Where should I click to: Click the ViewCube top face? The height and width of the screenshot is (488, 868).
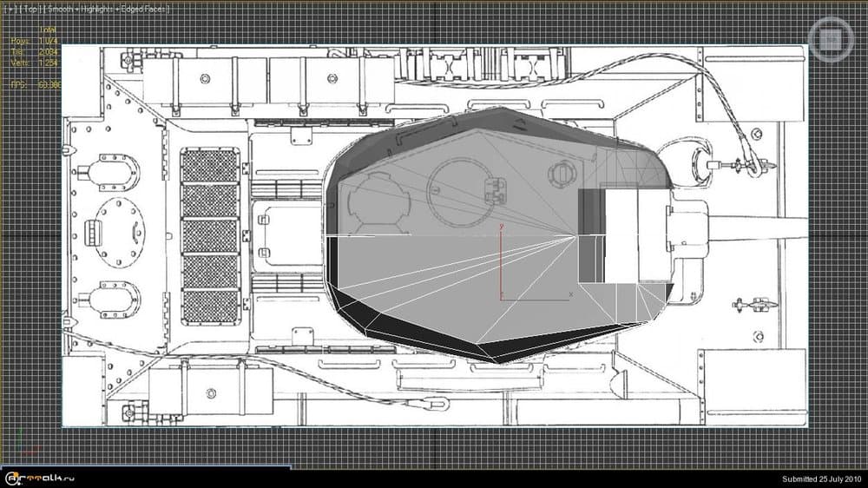[830, 38]
